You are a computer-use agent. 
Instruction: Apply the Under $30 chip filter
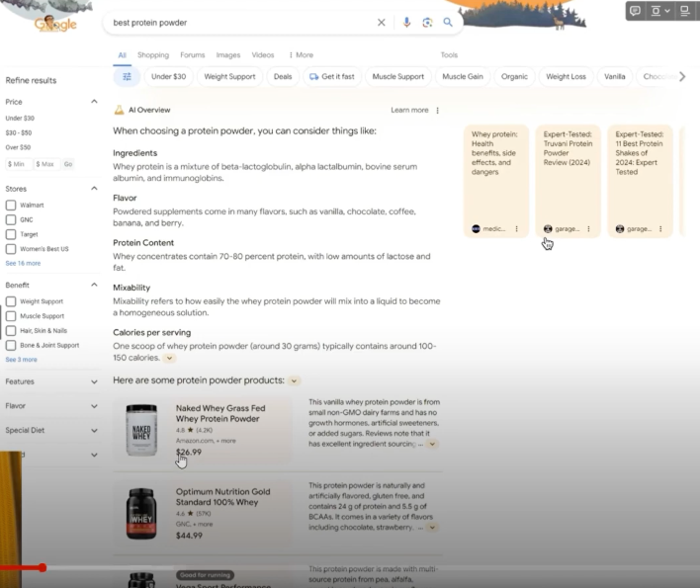pos(168,77)
